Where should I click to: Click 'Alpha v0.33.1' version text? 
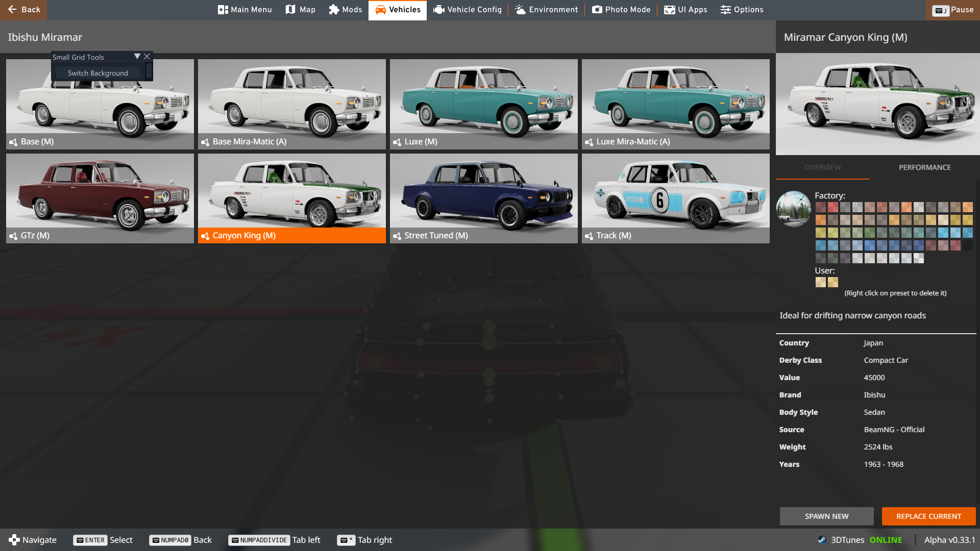(x=950, y=540)
